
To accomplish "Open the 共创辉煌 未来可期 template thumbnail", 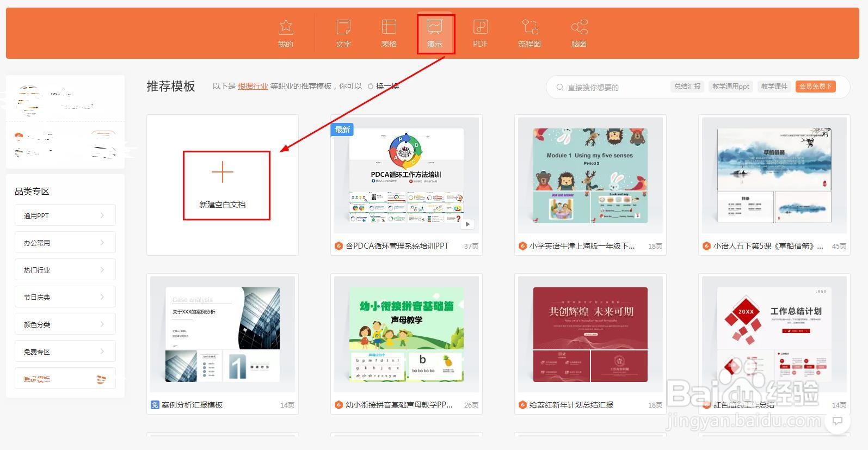I will 590,335.
